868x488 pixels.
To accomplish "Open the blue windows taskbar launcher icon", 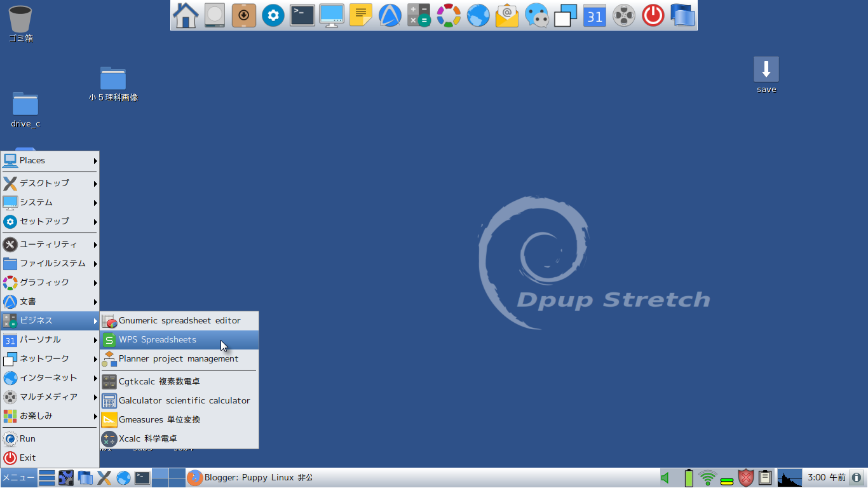I will click(85, 478).
